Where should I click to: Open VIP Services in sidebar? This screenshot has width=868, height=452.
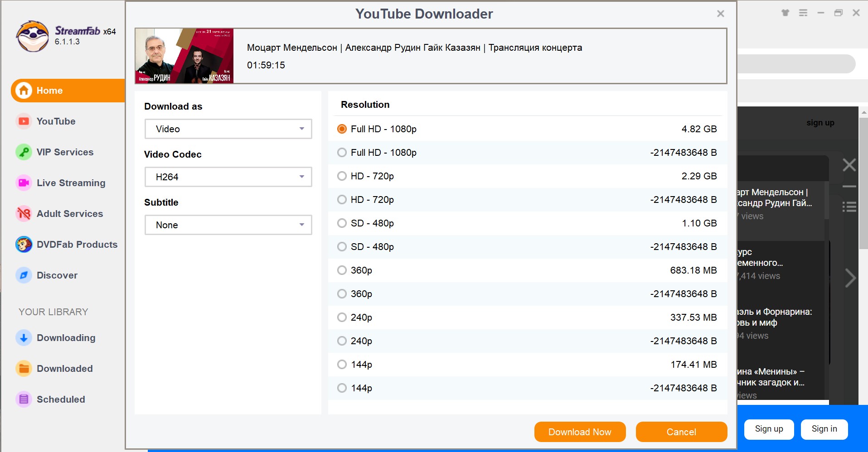coord(65,152)
